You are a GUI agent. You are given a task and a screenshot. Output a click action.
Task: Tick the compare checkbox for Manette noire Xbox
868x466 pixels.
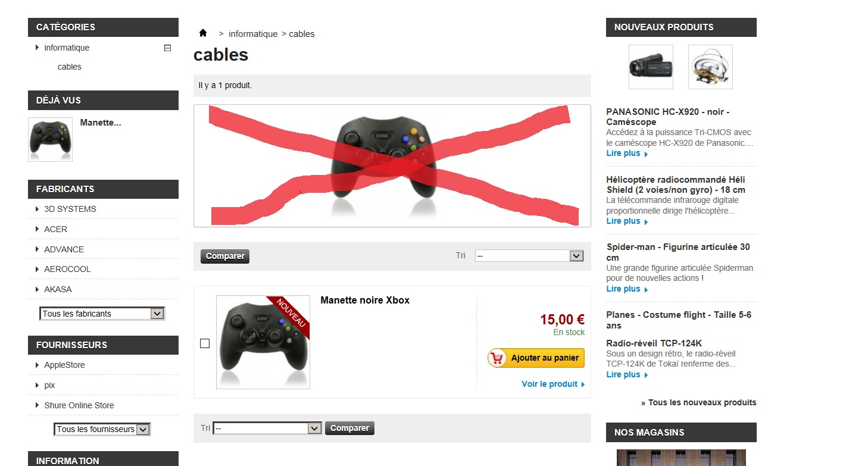tap(205, 343)
